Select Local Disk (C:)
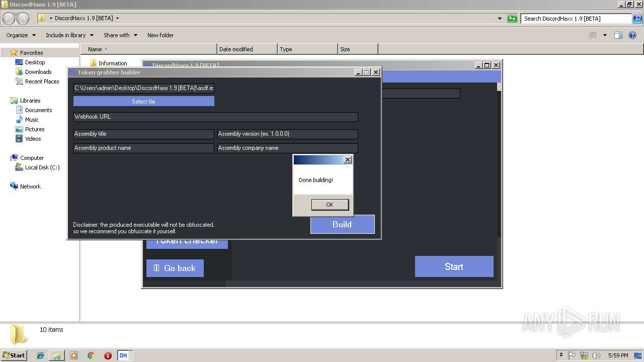 (x=42, y=167)
